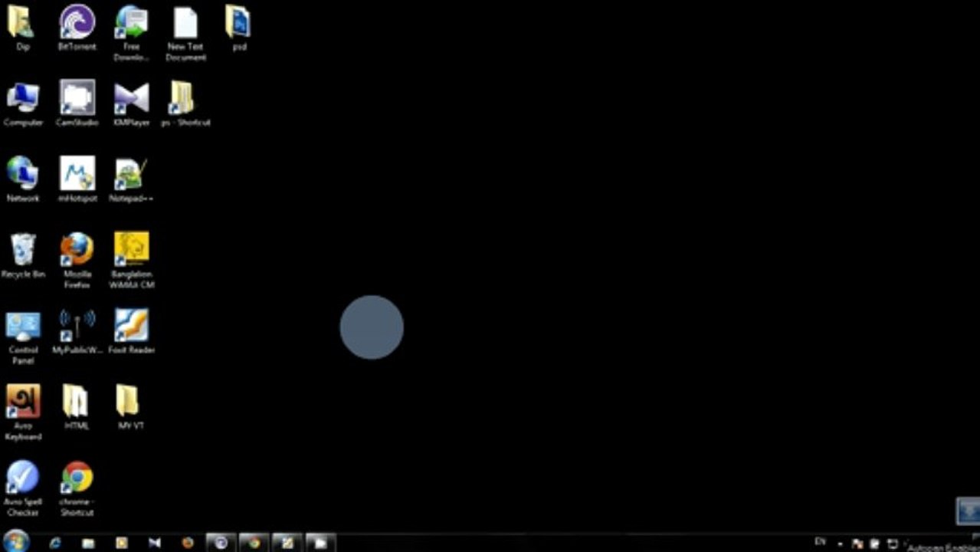Launch the Notepad++ shortcut
Screen dimensions: 980x552
[x=131, y=180]
